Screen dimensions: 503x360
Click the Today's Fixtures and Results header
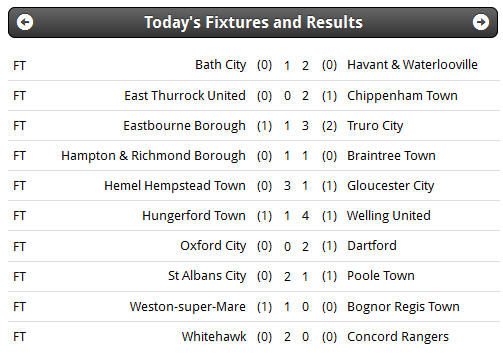[253, 22]
